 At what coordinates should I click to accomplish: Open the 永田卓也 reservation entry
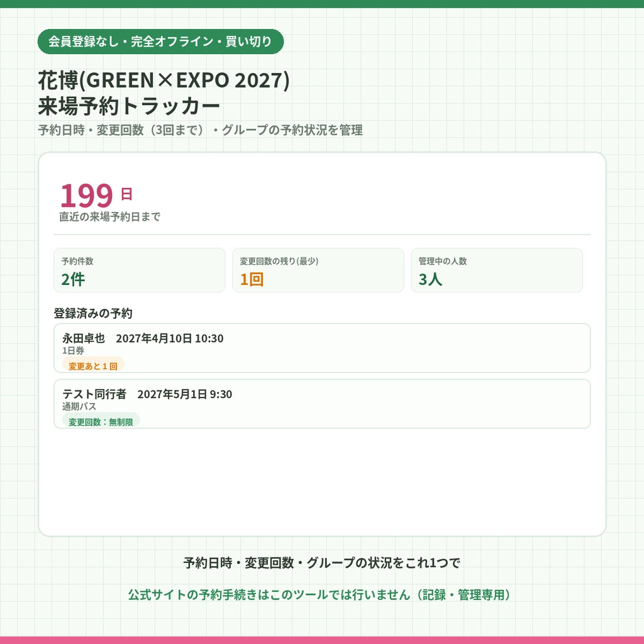point(322,348)
